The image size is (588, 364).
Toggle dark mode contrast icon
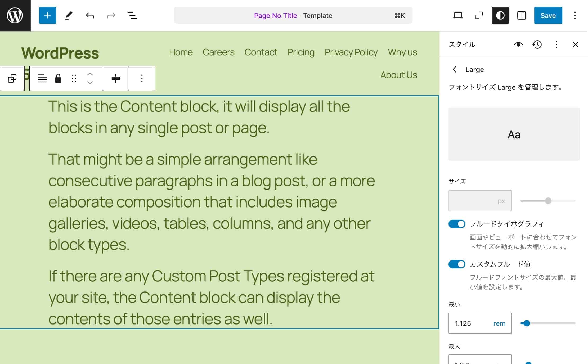point(500,15)
